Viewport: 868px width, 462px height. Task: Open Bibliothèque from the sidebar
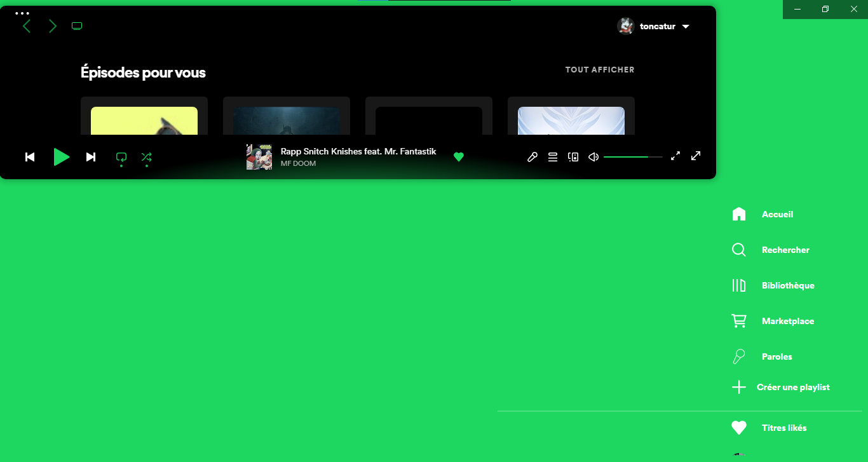(788, 285)
